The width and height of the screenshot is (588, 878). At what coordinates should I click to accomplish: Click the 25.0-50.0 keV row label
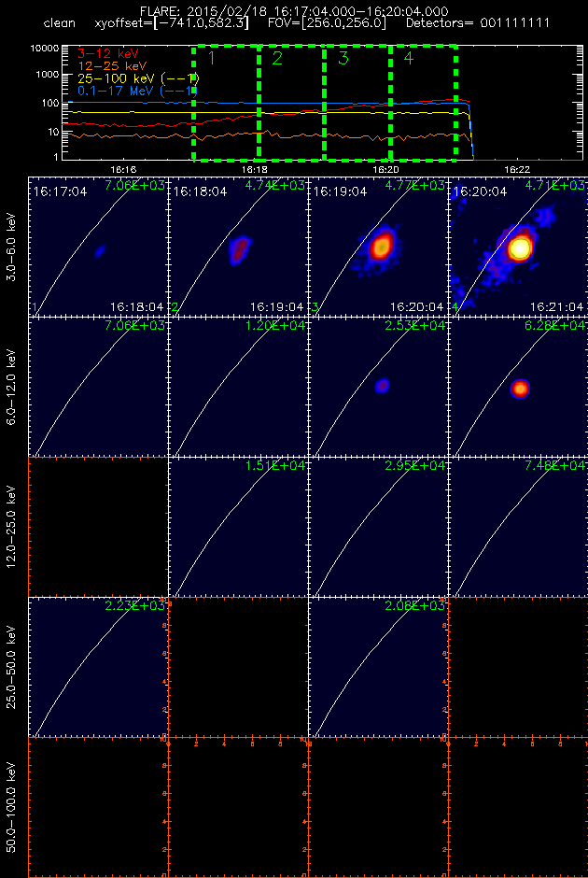coord(12,668)
